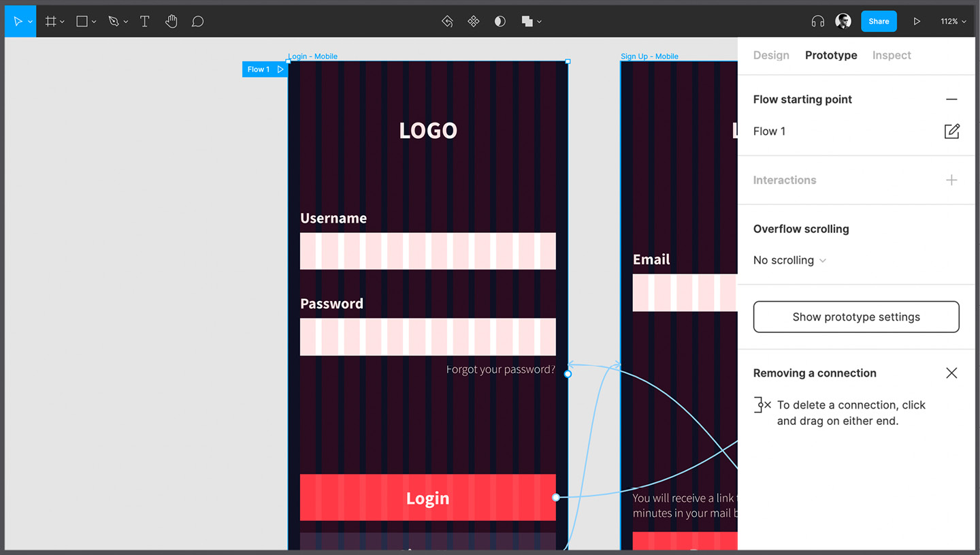Select the Comment tool
The width and height of the screenshot is (980, 555).
[x=197, y=21]
